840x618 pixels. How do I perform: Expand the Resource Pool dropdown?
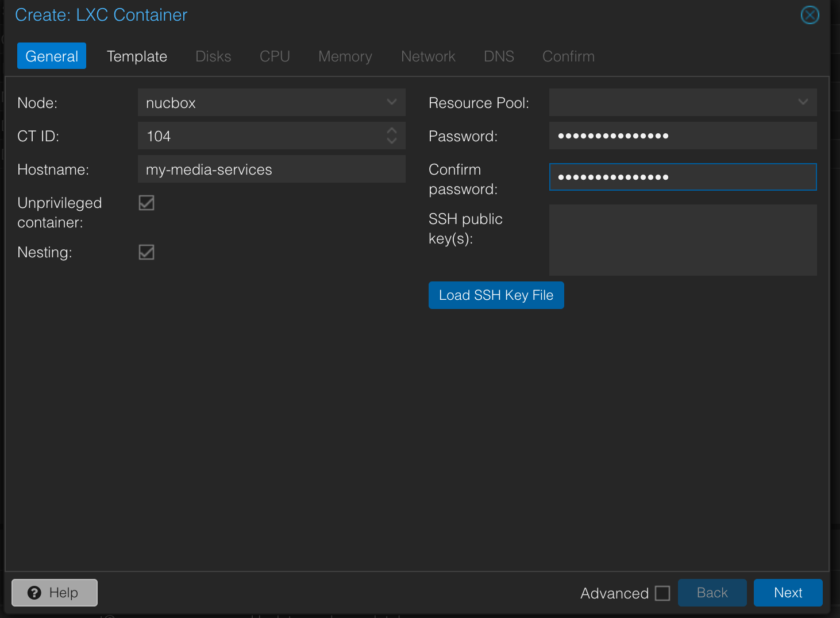[x=803, y=102]
